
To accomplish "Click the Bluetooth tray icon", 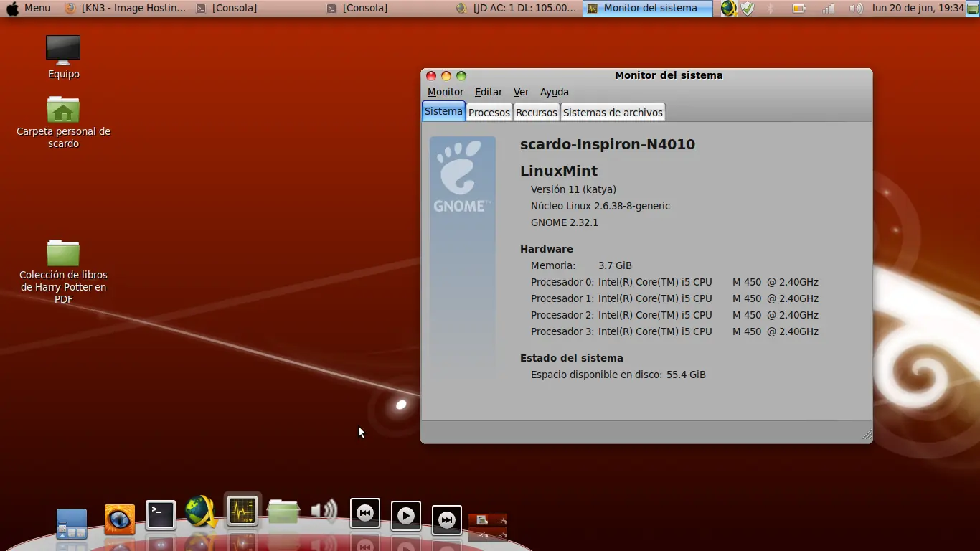I will pos(771,8).
